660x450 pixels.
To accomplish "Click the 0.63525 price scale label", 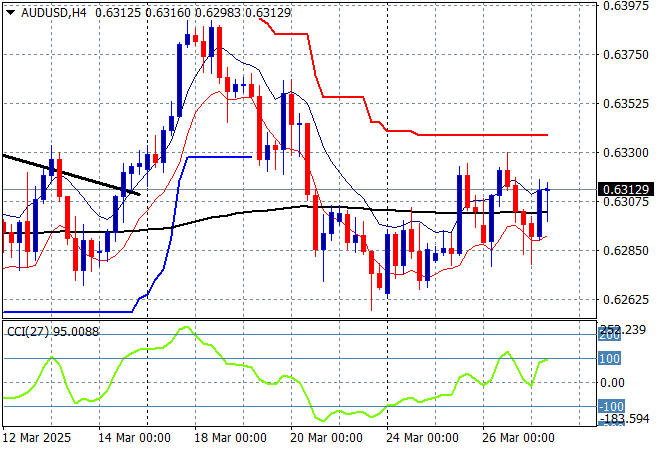I will [x=626, y=104].
